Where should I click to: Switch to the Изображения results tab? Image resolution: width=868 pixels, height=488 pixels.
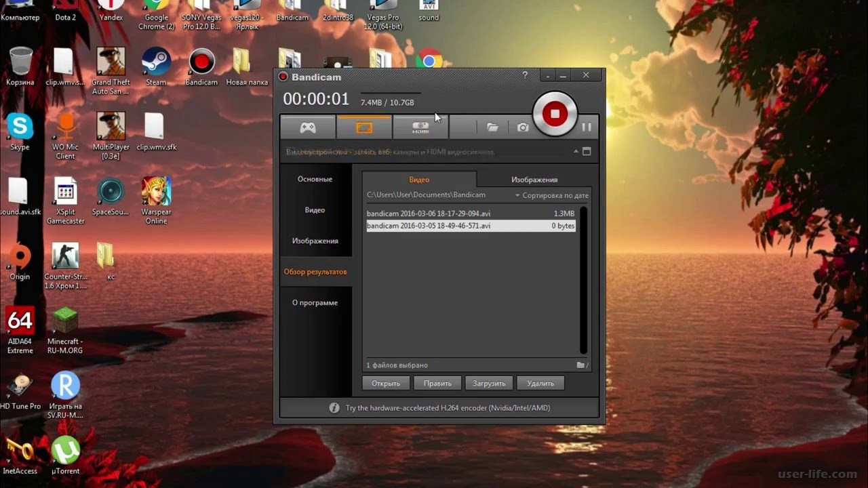[534, 180]
